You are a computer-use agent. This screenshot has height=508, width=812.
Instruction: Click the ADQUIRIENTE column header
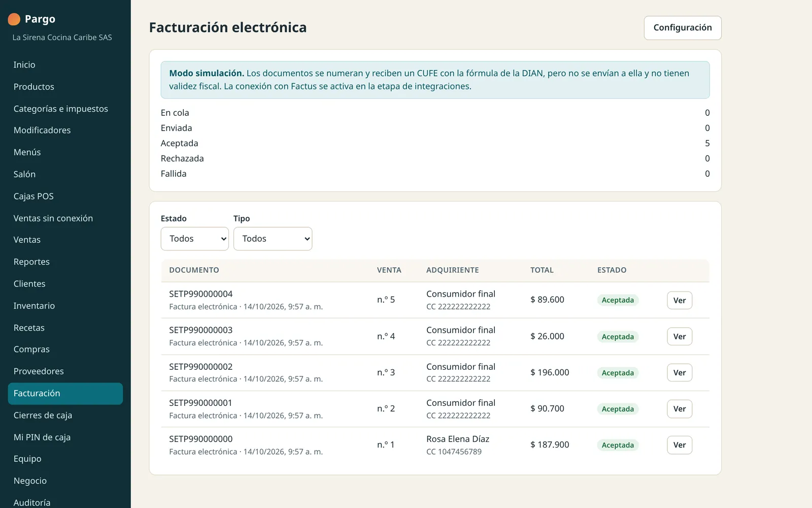coord(453,270)
